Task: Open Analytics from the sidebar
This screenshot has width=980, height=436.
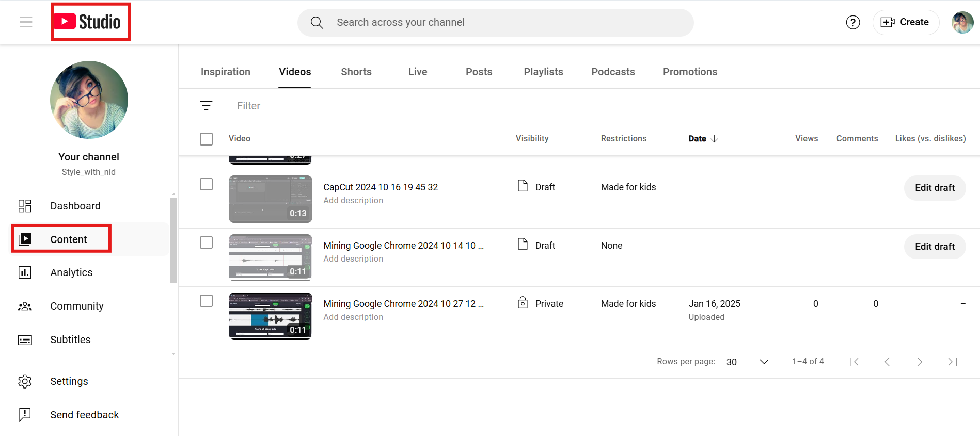Action: pos(71,272)
